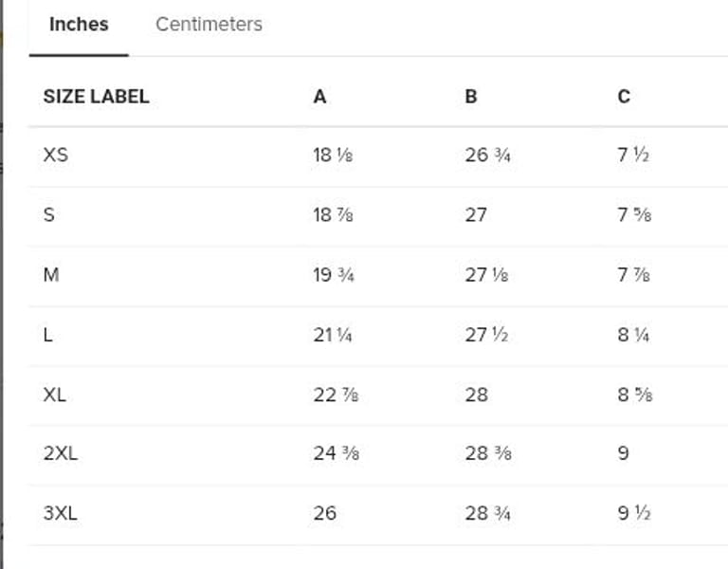Click the 9 value in the 2XL row
728x569 pixels.
(623, 453)
